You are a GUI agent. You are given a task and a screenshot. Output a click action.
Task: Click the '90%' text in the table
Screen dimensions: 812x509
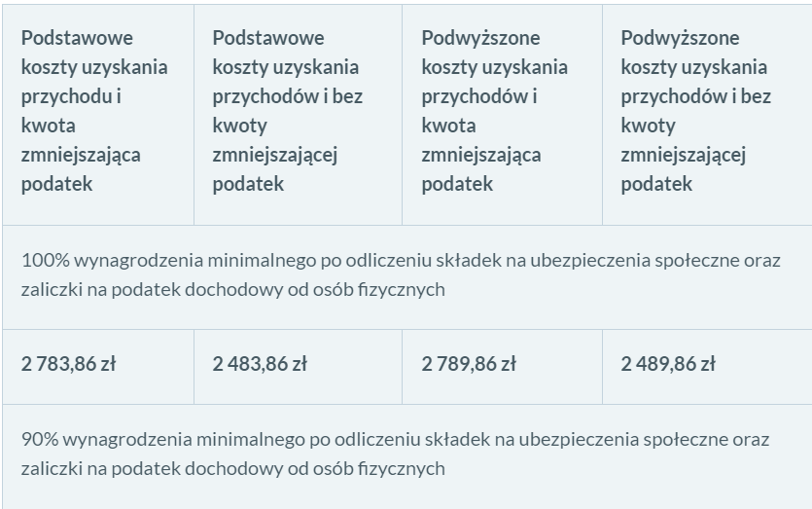[x=38, y=439]
